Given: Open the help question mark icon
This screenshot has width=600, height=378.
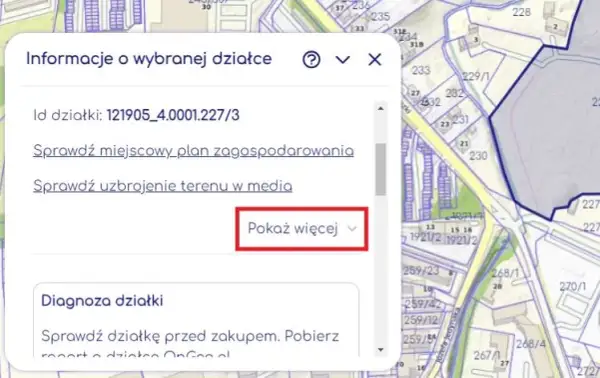Looking at the screenshot, I should point(311,60).
